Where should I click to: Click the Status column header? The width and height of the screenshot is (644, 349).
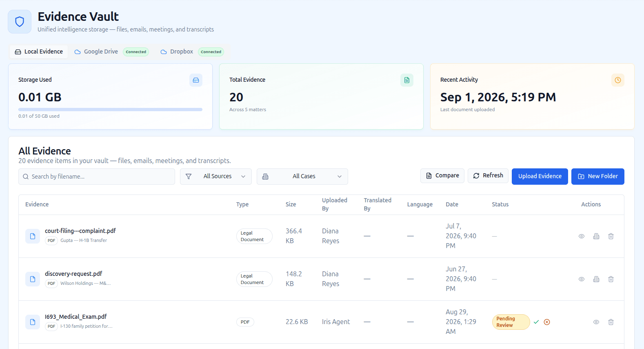(x=500, y=204)
